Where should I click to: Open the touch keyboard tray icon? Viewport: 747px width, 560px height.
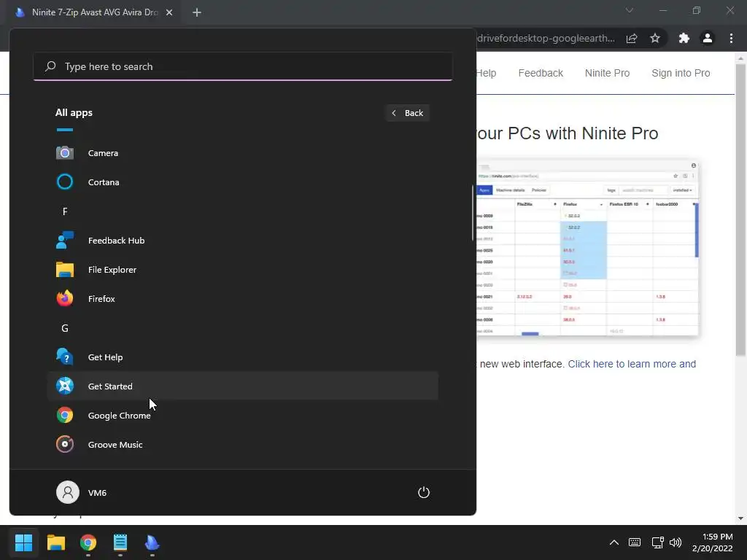coord(635,542)
